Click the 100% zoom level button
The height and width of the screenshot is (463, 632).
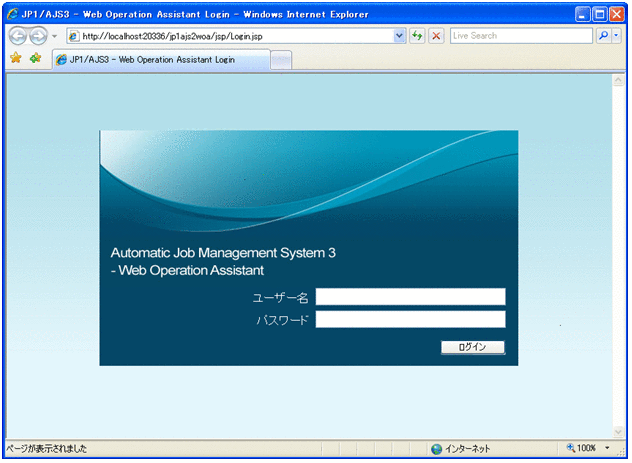coord(582,448)
